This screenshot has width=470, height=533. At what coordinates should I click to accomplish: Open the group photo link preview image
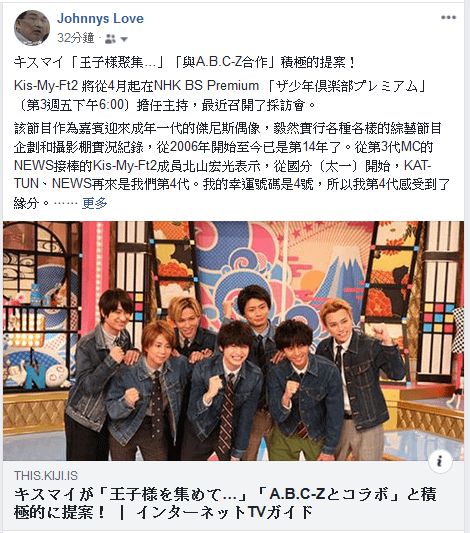[x=233, y=341]
